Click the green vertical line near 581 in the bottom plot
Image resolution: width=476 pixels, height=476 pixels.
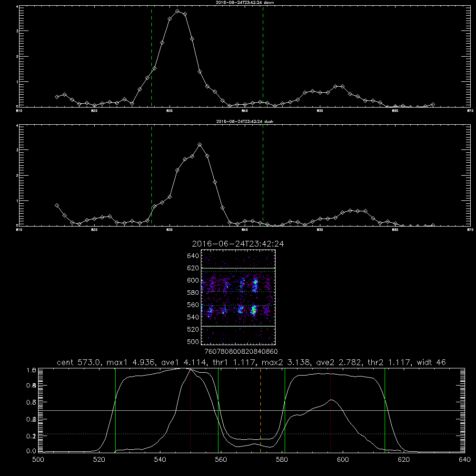285,410
